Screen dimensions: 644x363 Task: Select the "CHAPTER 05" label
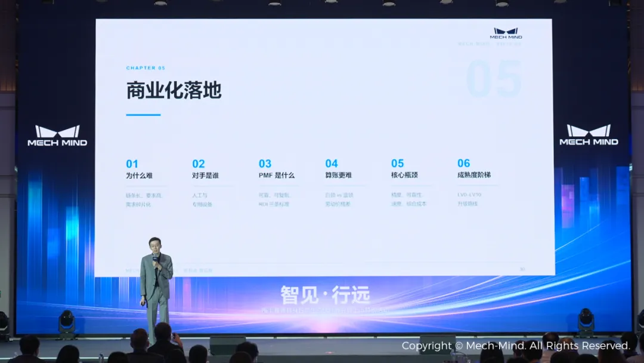click(x=145, y=68)
